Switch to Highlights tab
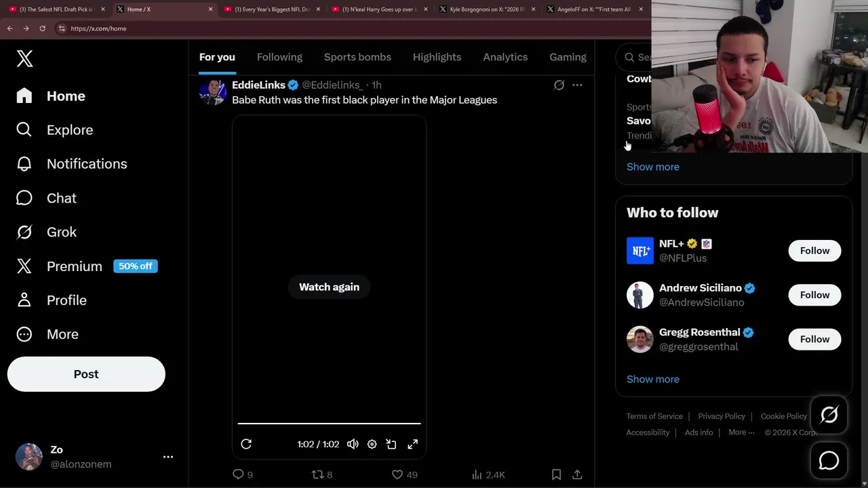This screenshot has width=868, height=488. pos(437,57)
